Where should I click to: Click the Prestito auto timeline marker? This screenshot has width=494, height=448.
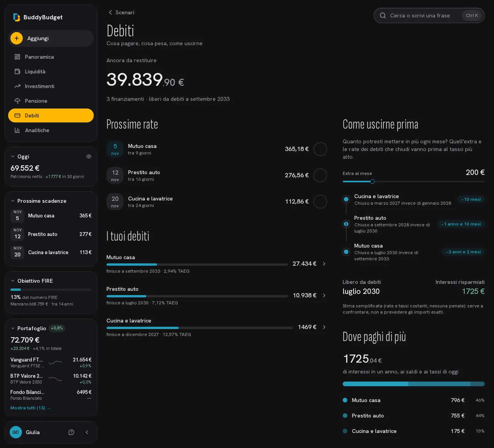pyautogui.click(x=346, y=224)
